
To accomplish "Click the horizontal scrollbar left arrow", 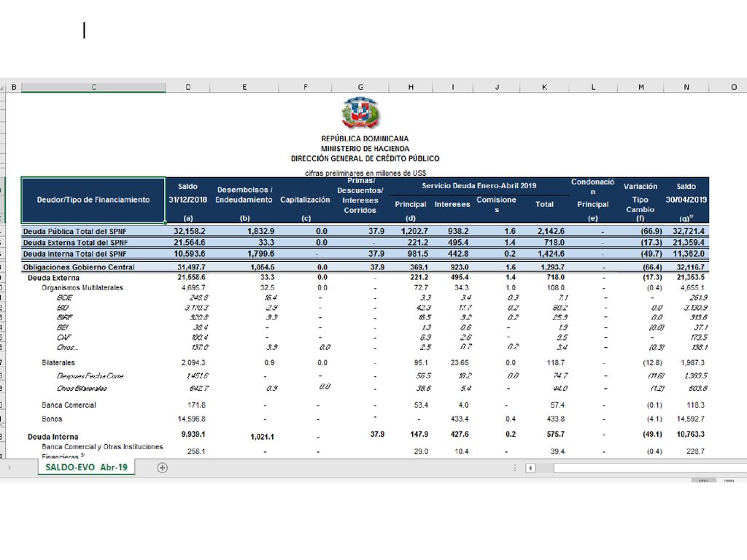I will (x=530, y=467).
